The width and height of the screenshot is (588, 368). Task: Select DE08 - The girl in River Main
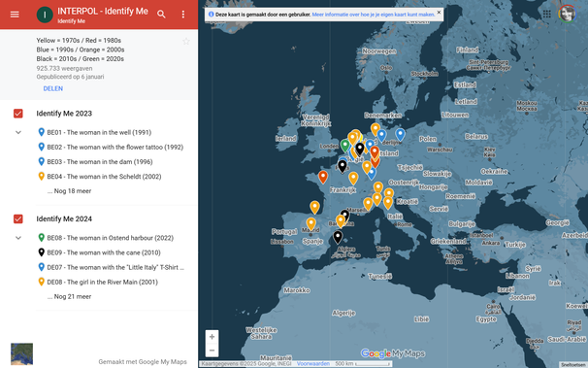point(102,282)
